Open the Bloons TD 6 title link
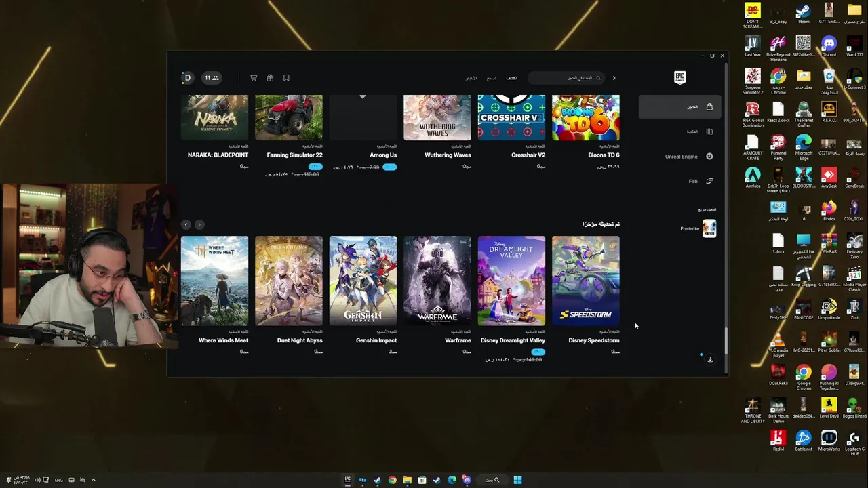The height and width of the screenshot is (488, 868). pyautogui.click(x=604, y=155)
